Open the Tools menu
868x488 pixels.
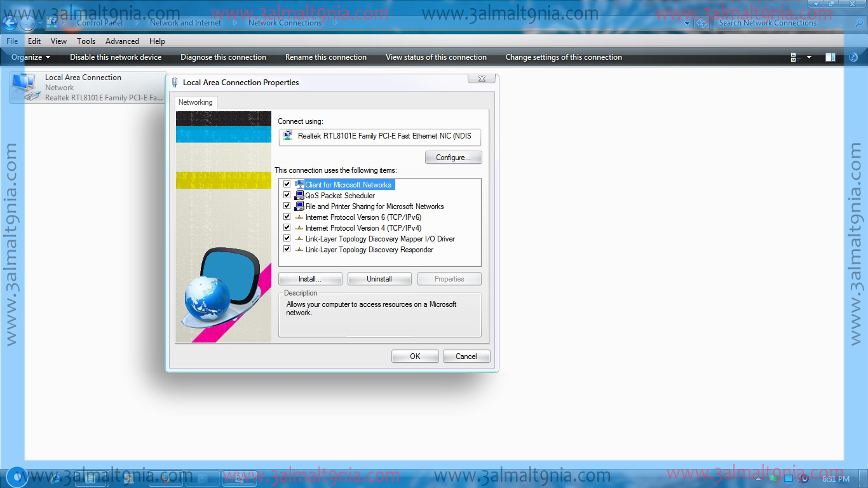tap(86, 41)
